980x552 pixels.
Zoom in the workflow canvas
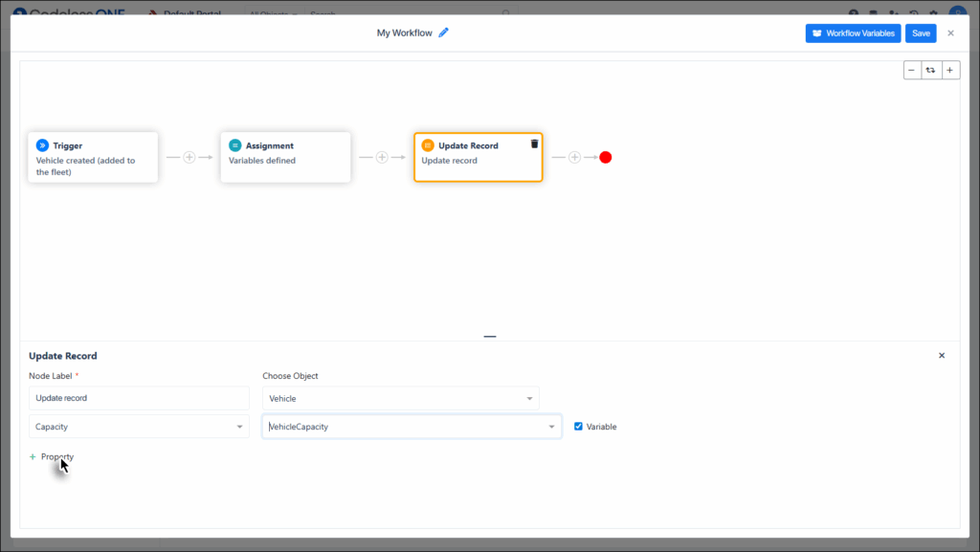click(x=950, y=70)
